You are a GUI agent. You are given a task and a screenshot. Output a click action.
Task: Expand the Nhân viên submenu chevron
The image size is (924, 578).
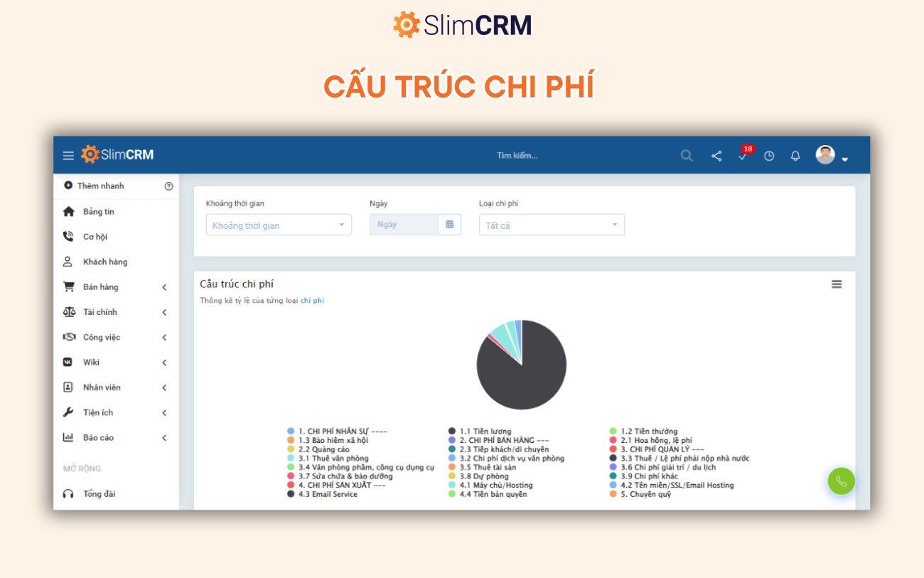point(164,387)
